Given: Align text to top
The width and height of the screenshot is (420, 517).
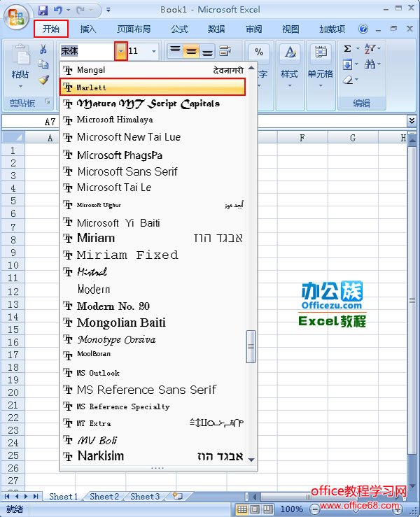Looking at the screenshot, I should [x=175, y=51].
